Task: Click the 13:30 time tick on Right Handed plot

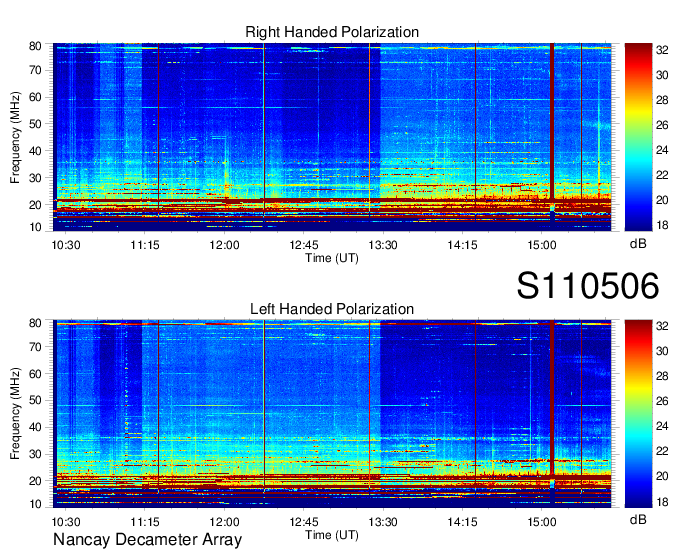Action: pyautogui.click(x=383, y=245)
